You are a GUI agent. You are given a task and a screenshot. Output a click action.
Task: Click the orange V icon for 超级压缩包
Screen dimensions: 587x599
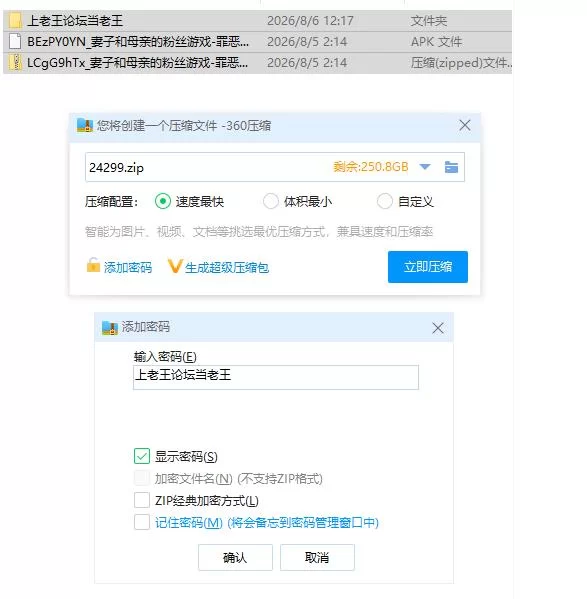pos(175,266)
